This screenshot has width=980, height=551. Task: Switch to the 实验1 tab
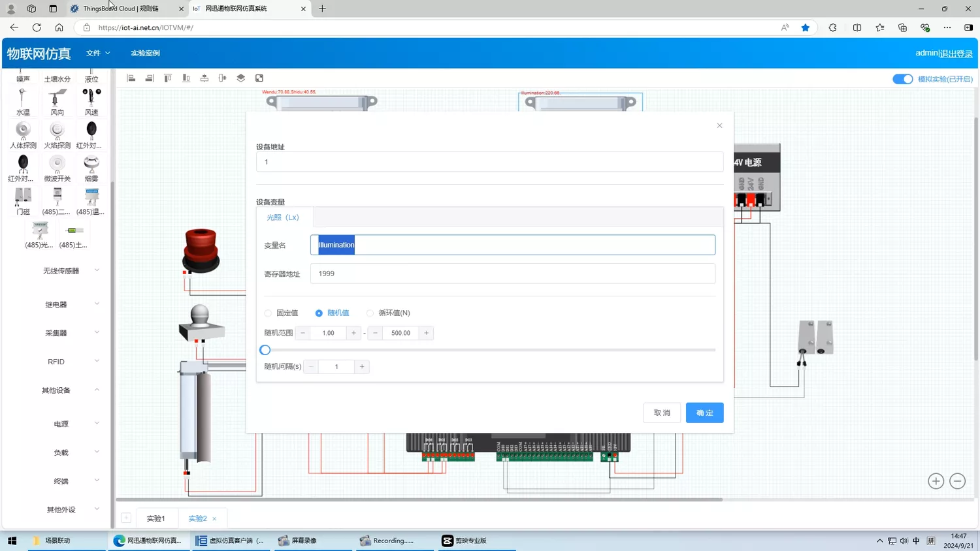[155, 518]
